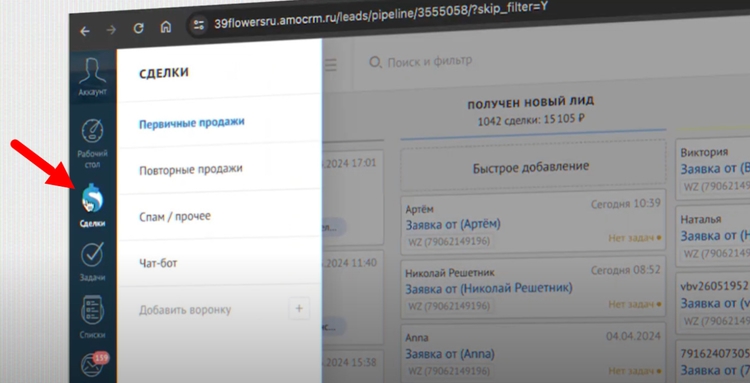This screenshot has height=383, width=750.
Task: Click contact name Николай Решетник
Action: pyautogui.click(x=450, y=273)
